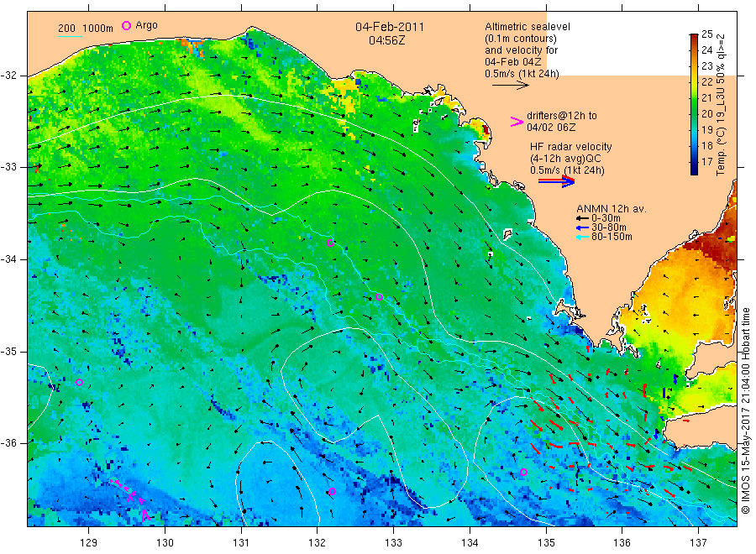Click longitude axis label 137
756x554 pixels.
point(698,543)
